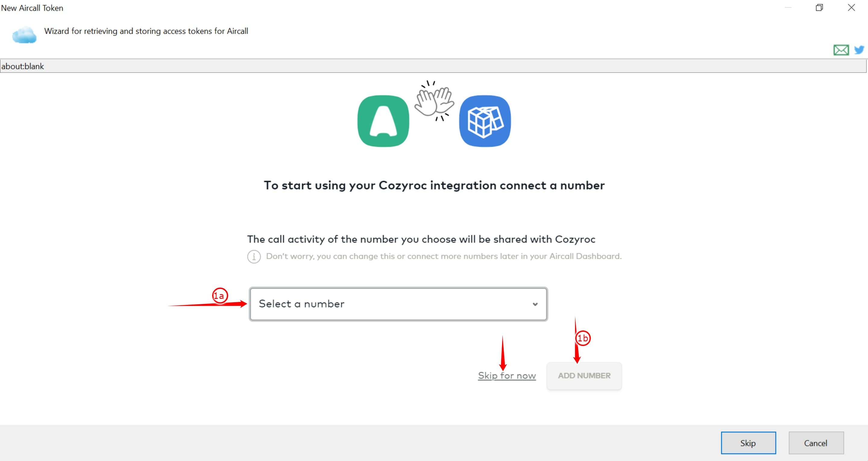Click the heading 'To start using your Cozyroc integration'

pyautogui.click(x=434, y=185)
